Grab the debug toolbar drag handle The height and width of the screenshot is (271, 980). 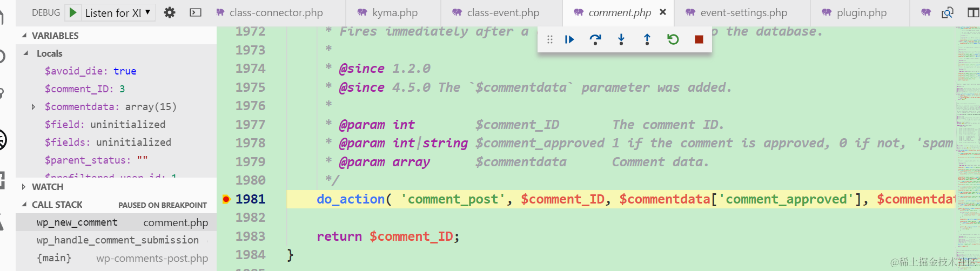click(550, 39)
